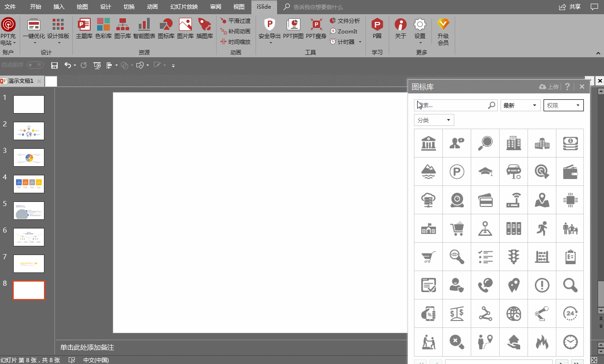Switch to the 插入 ribbon tab
604x364 pixels.
[x=59, y=7]
